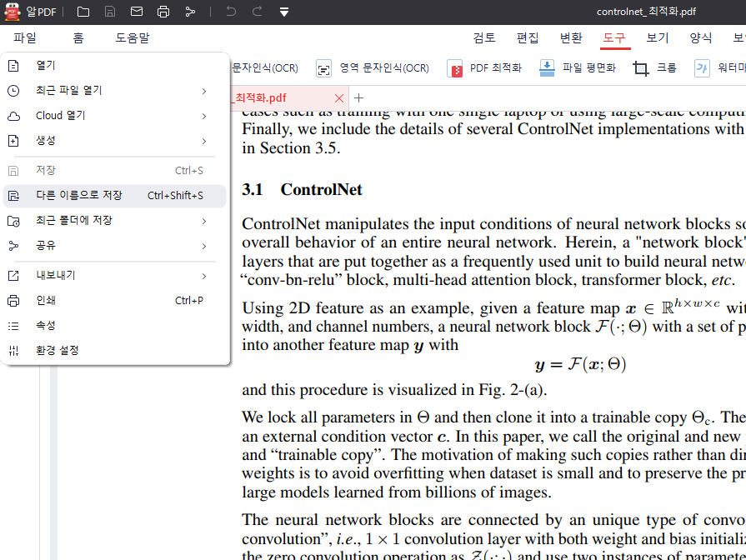Select the 최적화.pdf document tab
Image resolution: width=746 pixels, height=560 pixels.
coord(289,98)
